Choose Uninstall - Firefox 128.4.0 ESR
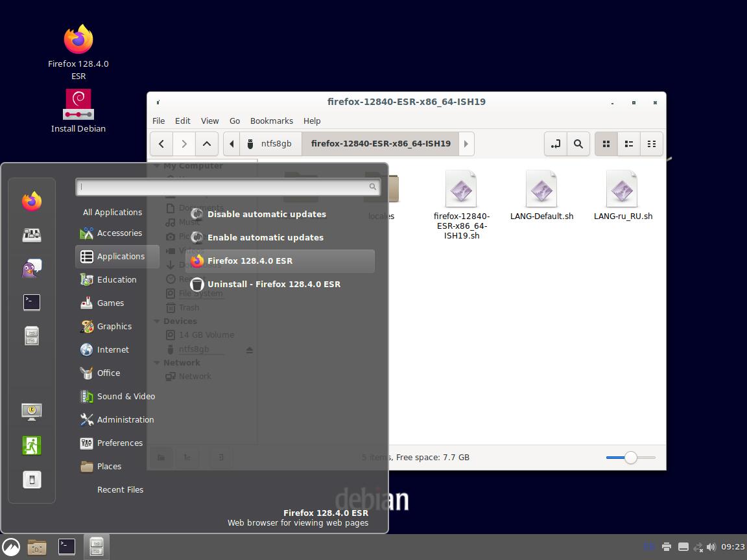The width and height of the screenshot is (747, 560). 280,285
